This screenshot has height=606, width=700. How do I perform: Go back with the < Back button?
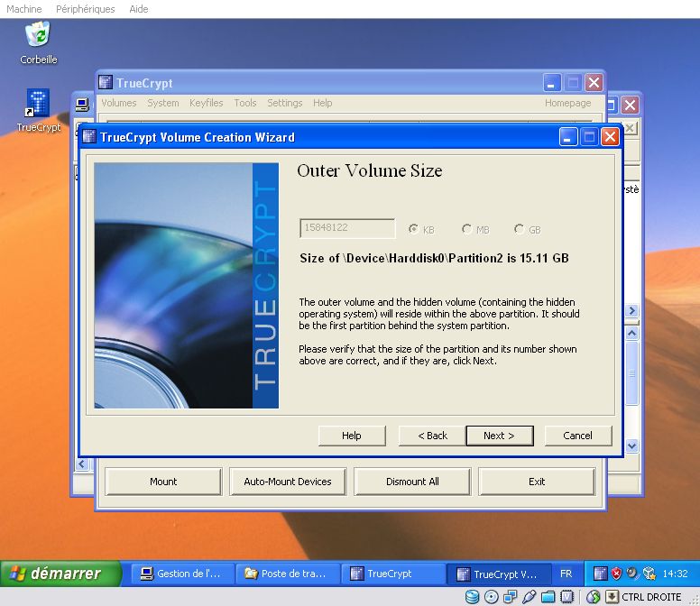tap(432, 436)
